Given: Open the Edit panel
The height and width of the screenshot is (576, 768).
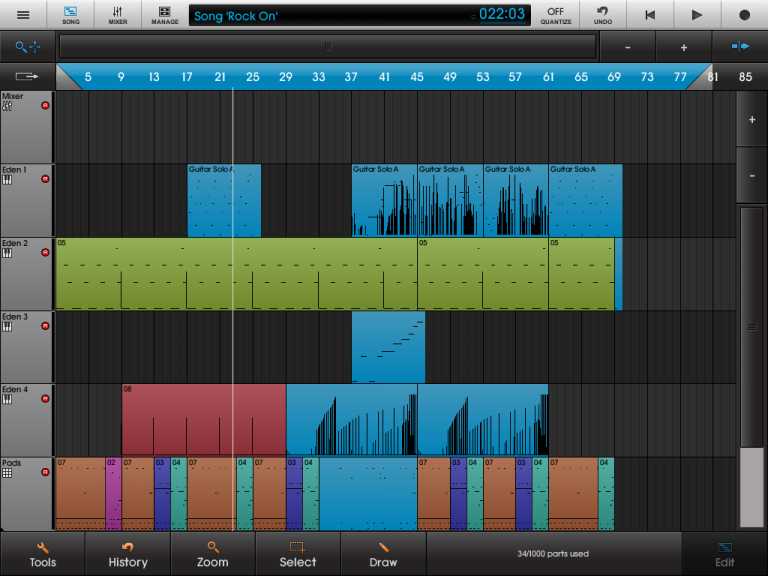Looking at the screenshot, I should pos(724,554).
